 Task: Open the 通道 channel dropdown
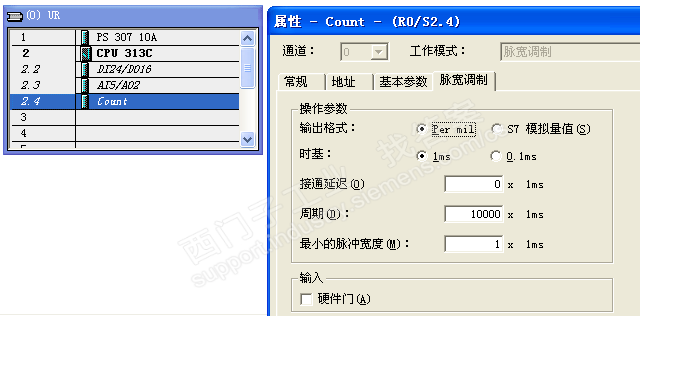[x=379, y=53]
